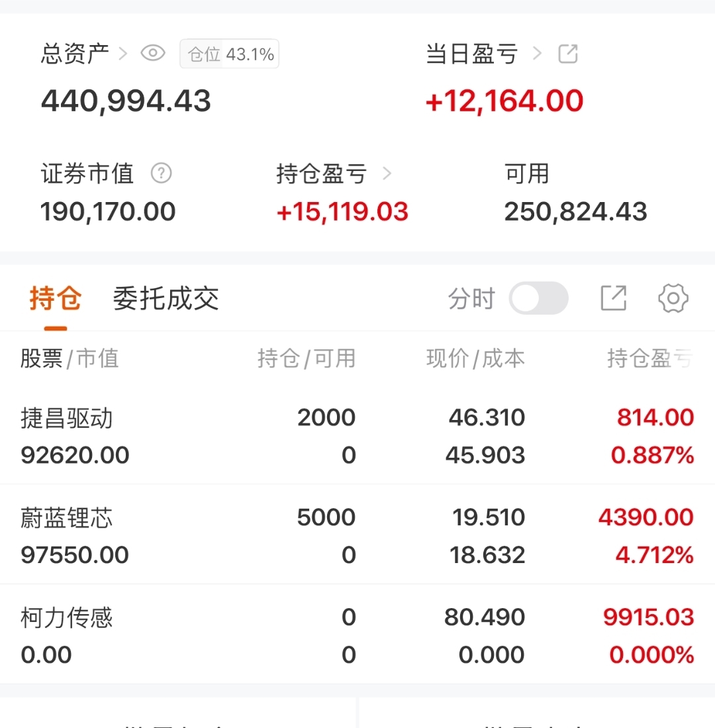715x728 pixels.
Task: Expand the 总资产 chevron arrow
Action: coord(122,54)
